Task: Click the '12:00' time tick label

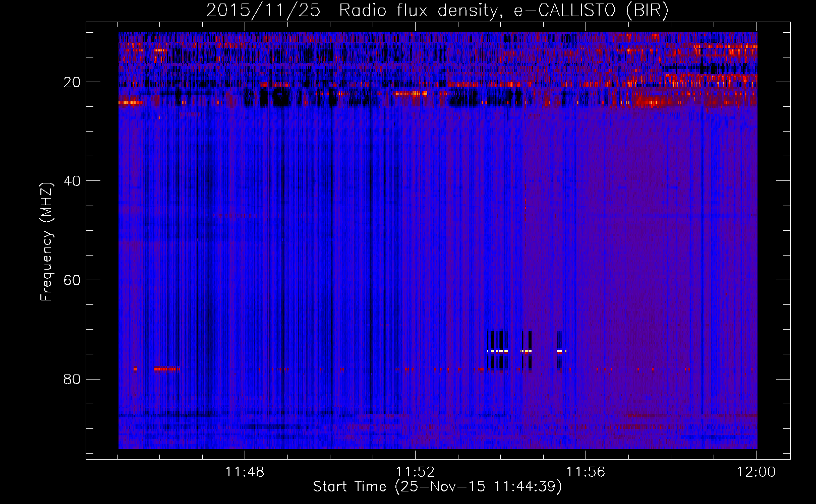Action: coord(756,472)
